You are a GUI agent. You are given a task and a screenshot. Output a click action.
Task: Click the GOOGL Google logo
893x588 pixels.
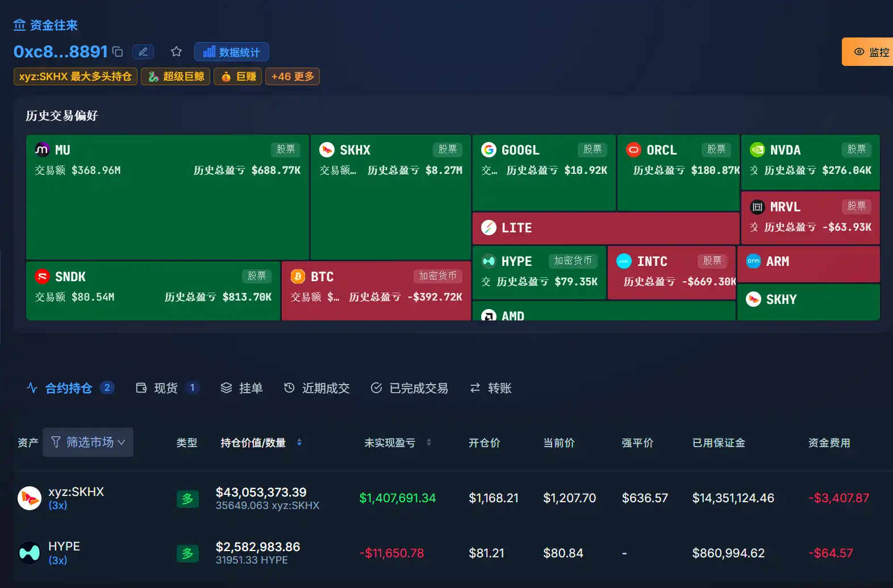[x=489, y=149]
